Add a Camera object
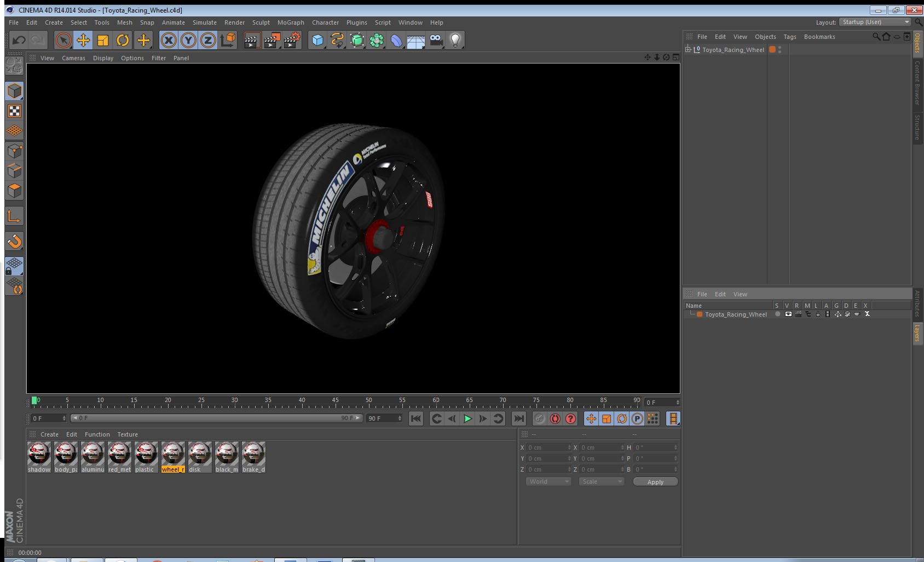The width and height of the screenshot is (924, 562). click(436, 40)
